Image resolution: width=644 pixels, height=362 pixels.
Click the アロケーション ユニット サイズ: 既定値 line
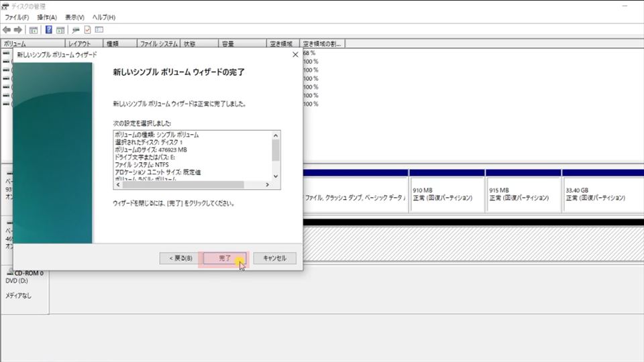[x=158, y=172]
